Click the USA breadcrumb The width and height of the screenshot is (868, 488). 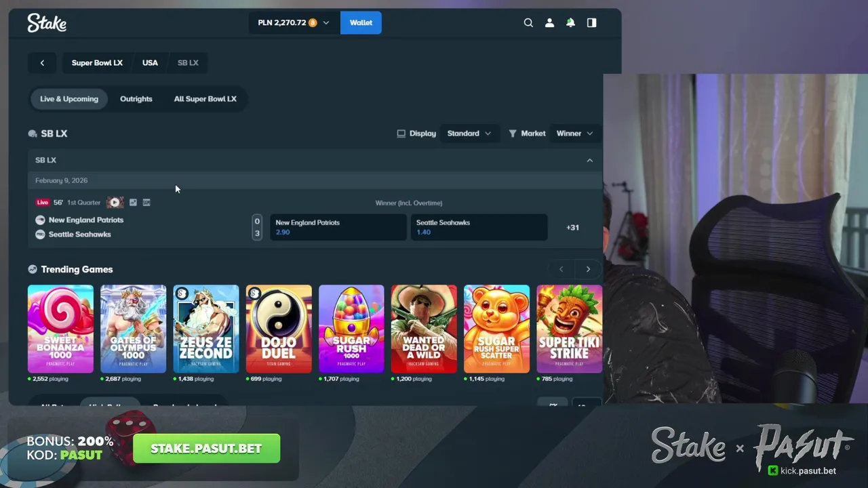pyautogui.click(x=150, y=62)
